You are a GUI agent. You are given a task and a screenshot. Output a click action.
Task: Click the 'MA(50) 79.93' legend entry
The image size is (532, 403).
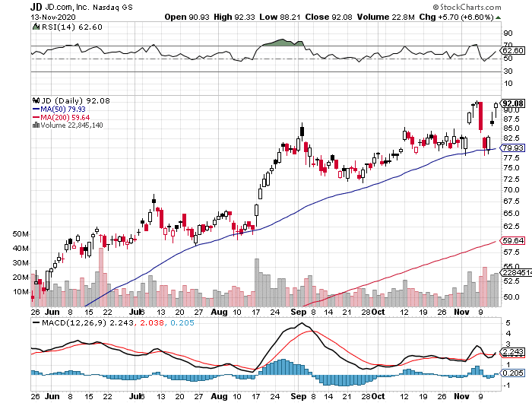point(63,109)
